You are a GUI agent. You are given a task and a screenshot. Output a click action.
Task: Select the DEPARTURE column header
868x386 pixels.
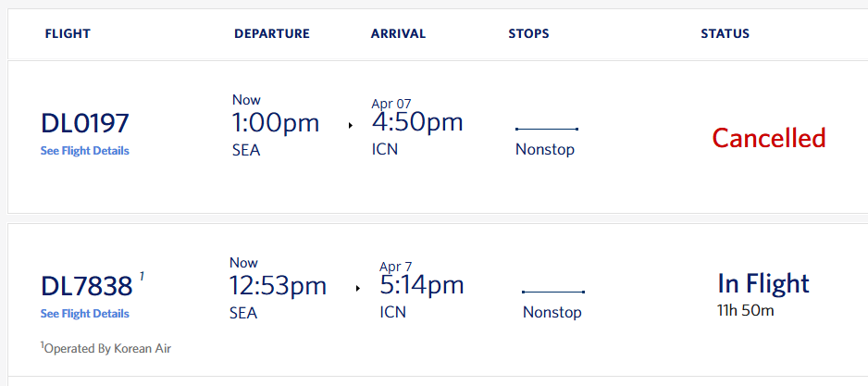point(272,34)
